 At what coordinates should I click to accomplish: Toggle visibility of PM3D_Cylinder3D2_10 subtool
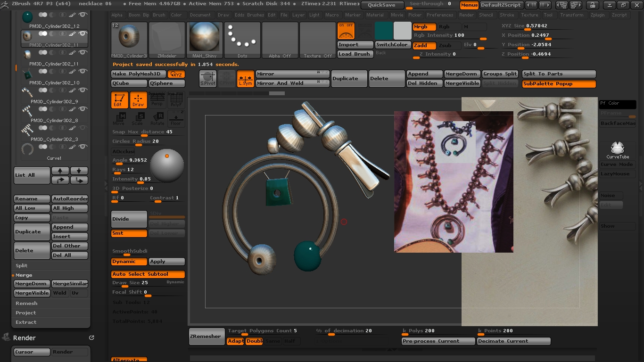83,71
